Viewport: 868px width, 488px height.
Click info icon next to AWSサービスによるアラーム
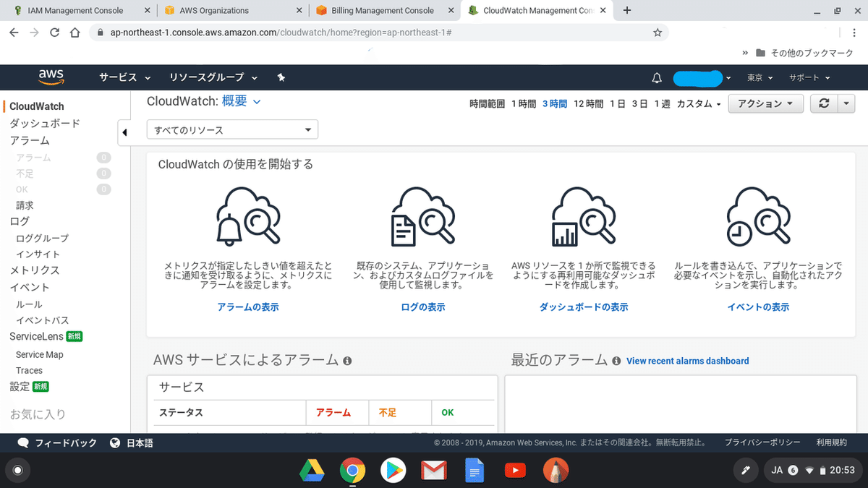(x=347, y=361)
